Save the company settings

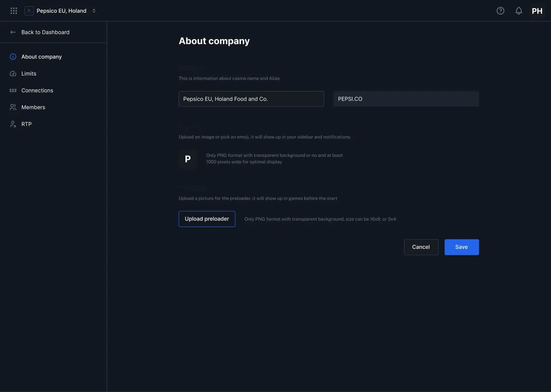click(461, 247)
